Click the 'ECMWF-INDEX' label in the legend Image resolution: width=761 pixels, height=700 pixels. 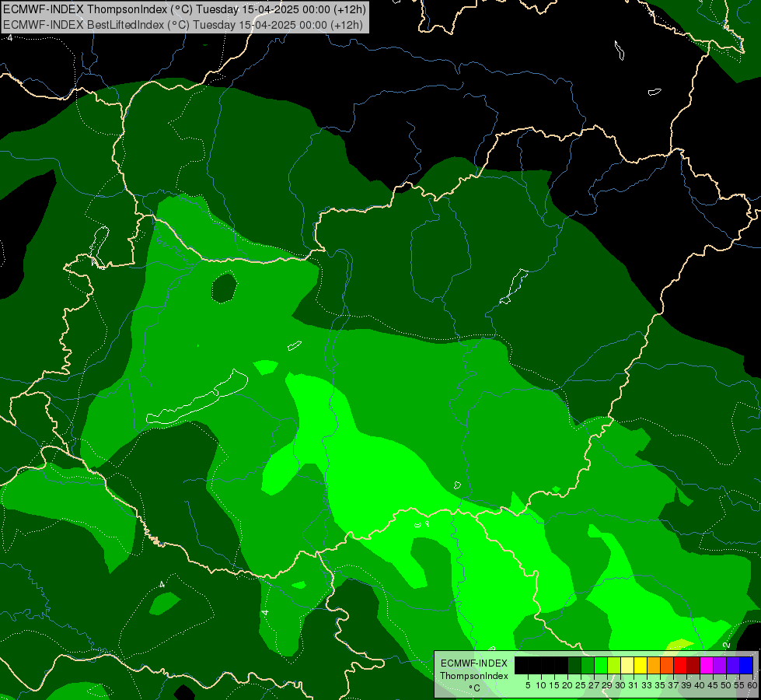point(474,663)
